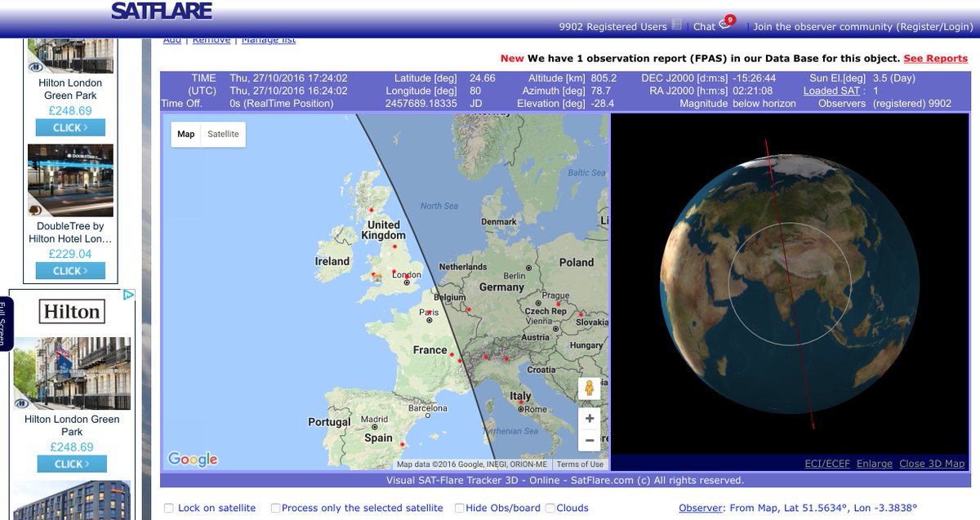Screen dimensions: 980x520
Task: Select the Map view tab
Action: (x=185, y=134)
